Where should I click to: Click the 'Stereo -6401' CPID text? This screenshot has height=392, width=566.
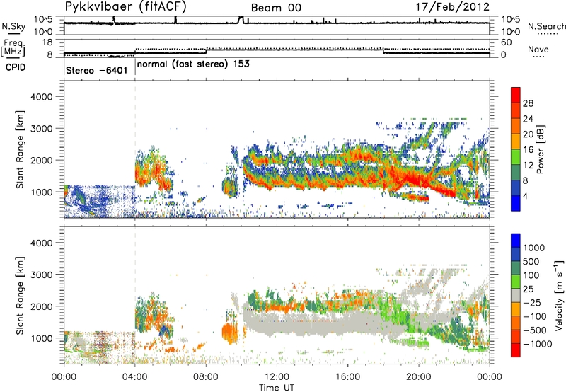[x=97, y=70]
